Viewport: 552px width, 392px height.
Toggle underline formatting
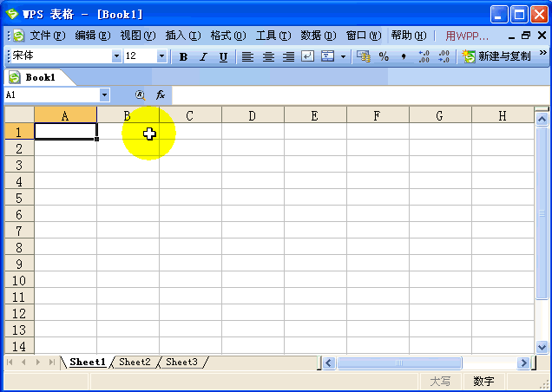pyautogui.click(x=223, y=56)
